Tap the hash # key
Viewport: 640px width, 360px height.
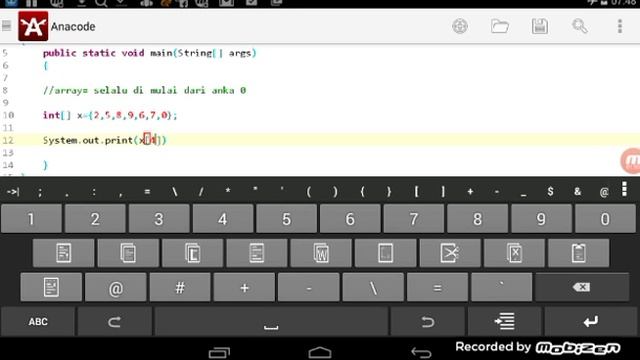[x=180, y=288]
